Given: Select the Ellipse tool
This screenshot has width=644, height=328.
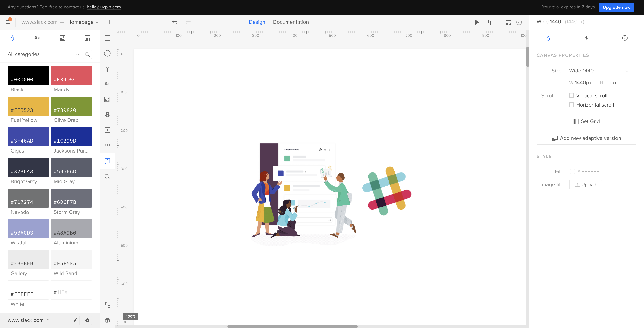Looking at the screenshot, I should pos(107,53).
